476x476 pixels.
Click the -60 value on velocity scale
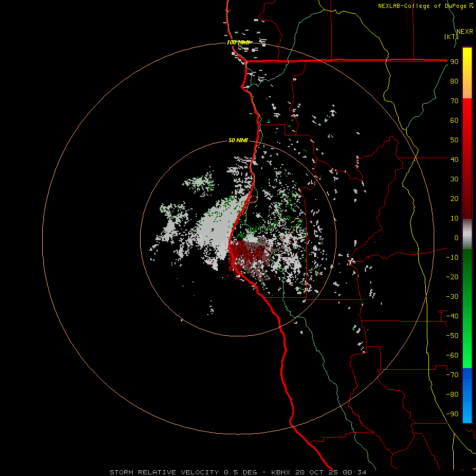click(452, 355)
